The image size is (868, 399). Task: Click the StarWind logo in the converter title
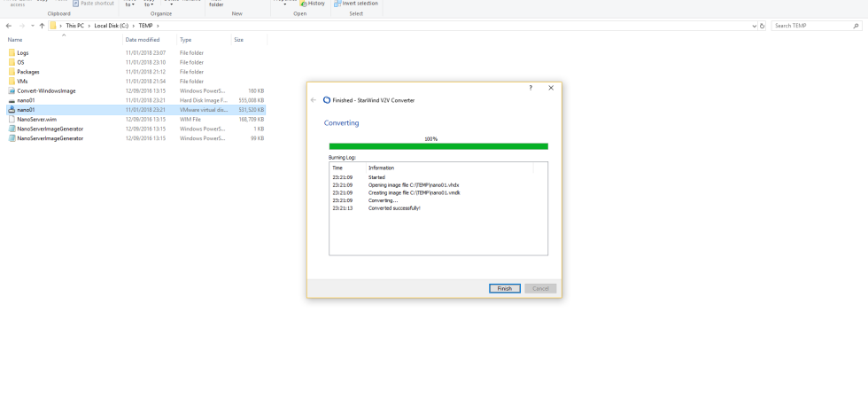pos(327,100)
